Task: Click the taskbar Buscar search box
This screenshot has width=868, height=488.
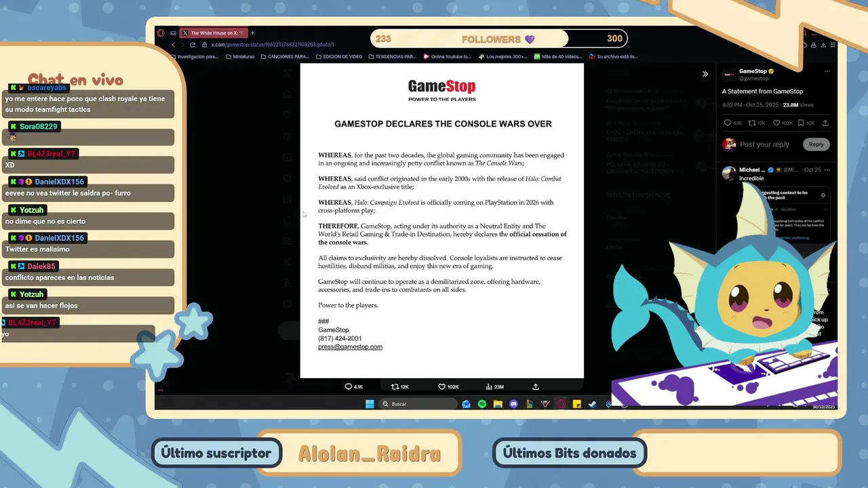Action: [x=418, y=404]
